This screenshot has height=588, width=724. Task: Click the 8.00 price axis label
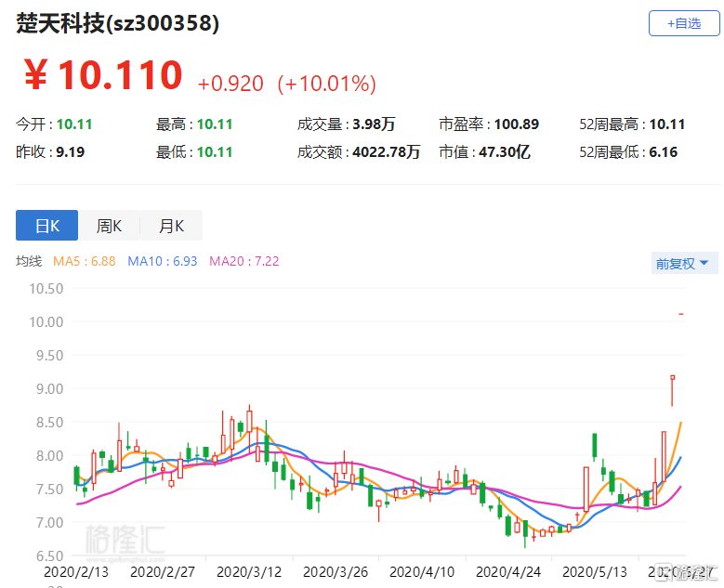[x=49, y=456]
